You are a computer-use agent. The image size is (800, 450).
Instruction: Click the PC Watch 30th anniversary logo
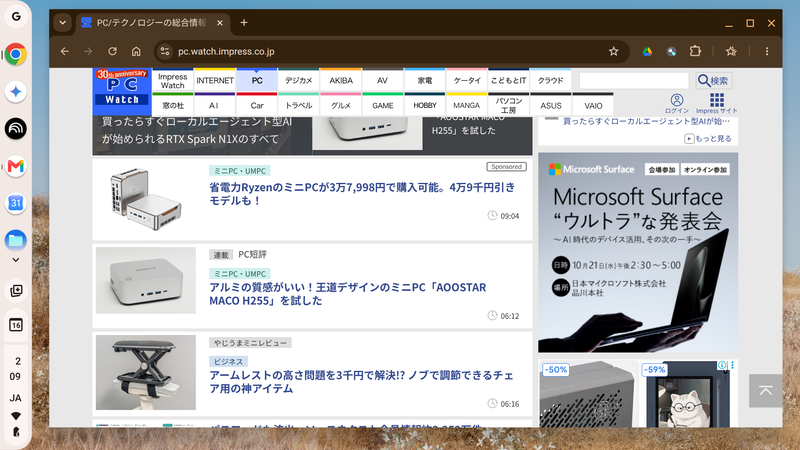(122, 92)
